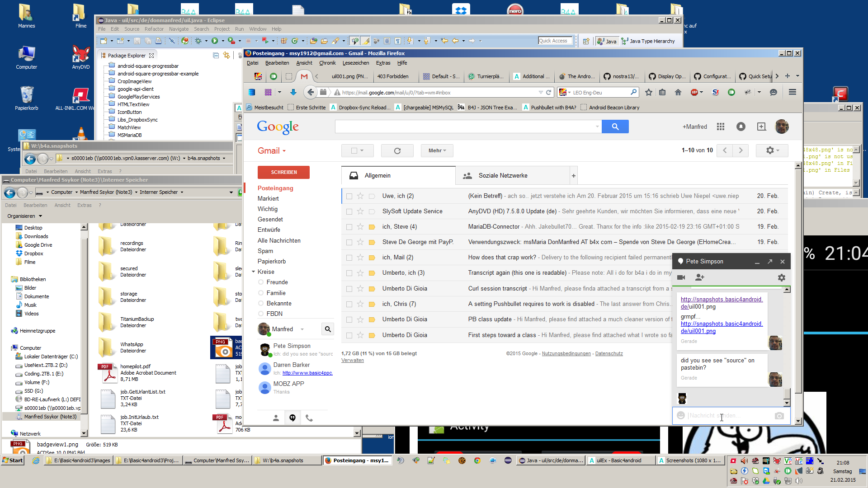Refresh the Gmail inbox list
The image size is (868, 488).
[397, 151]
